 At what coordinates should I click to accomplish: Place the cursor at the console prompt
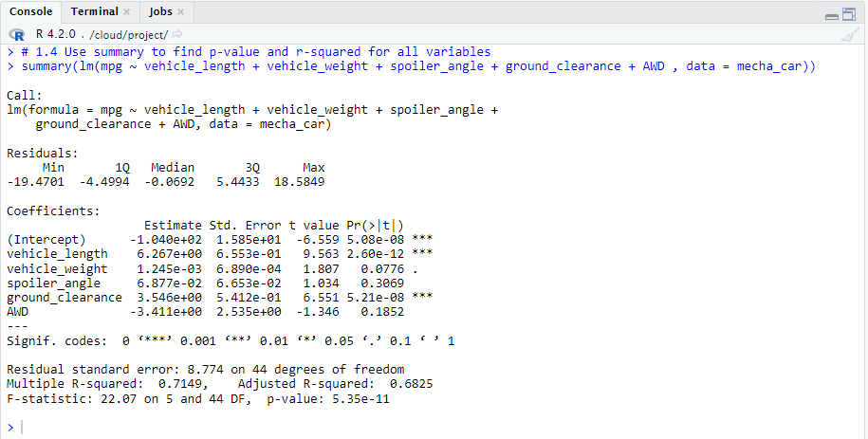point(22,428)
